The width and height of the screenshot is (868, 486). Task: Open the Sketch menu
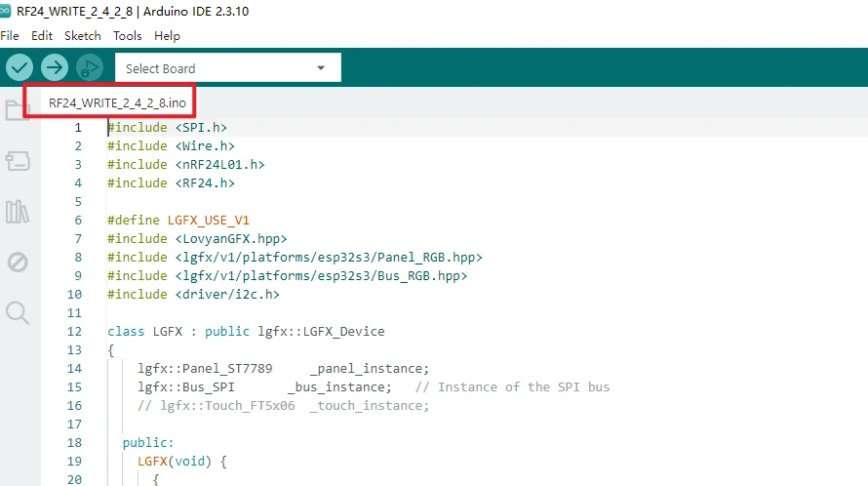pyautogui.click(x=83, y=36)
